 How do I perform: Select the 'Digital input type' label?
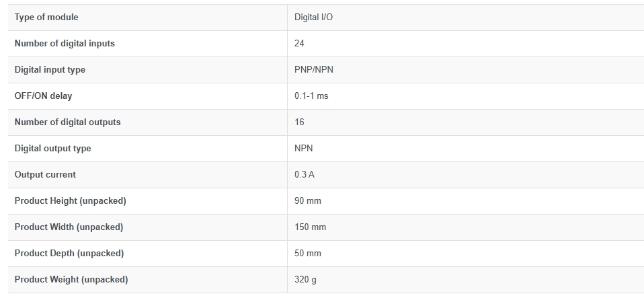click(50, 70)
